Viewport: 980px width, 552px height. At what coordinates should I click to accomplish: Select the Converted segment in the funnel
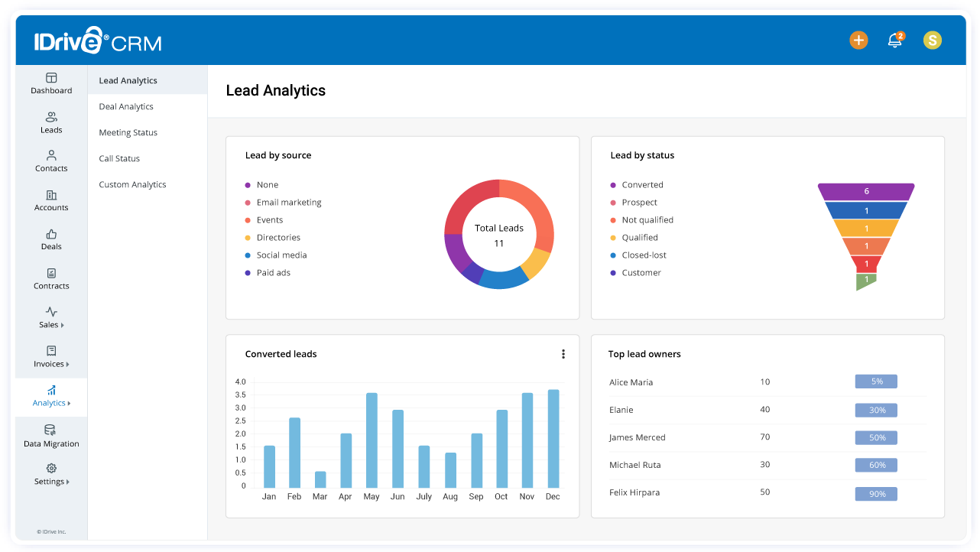click(865, 190)
